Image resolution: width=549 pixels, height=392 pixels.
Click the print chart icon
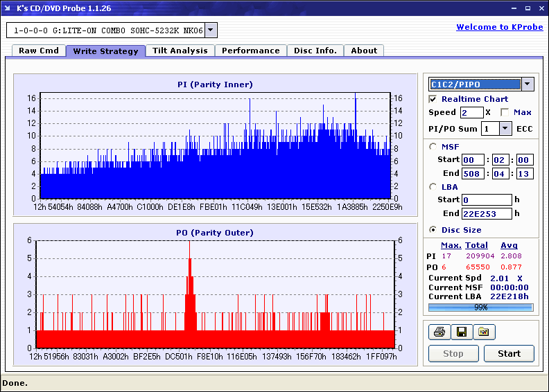tap(439, 332)
